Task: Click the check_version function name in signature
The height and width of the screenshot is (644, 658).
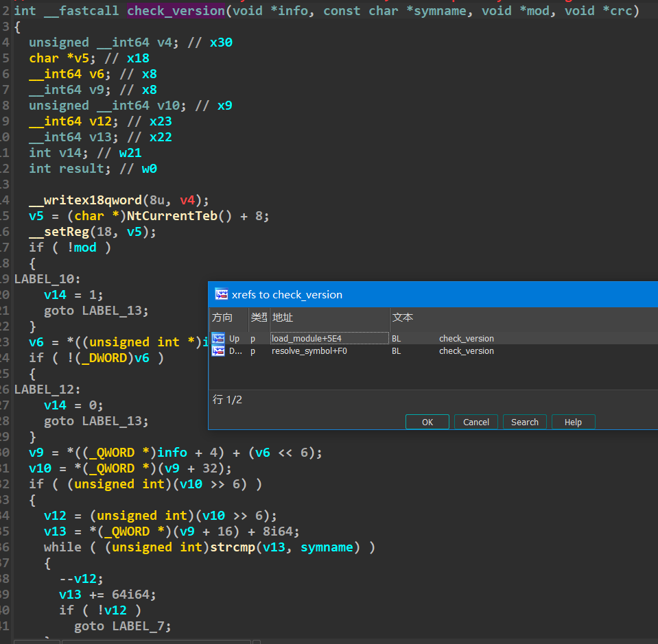Action: [176, 11]
